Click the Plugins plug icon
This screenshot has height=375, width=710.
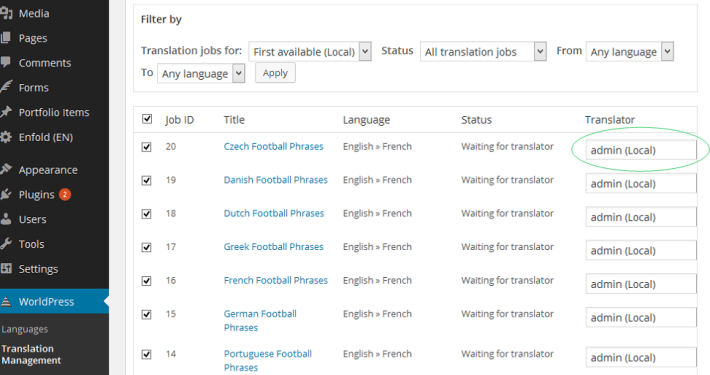6,194
